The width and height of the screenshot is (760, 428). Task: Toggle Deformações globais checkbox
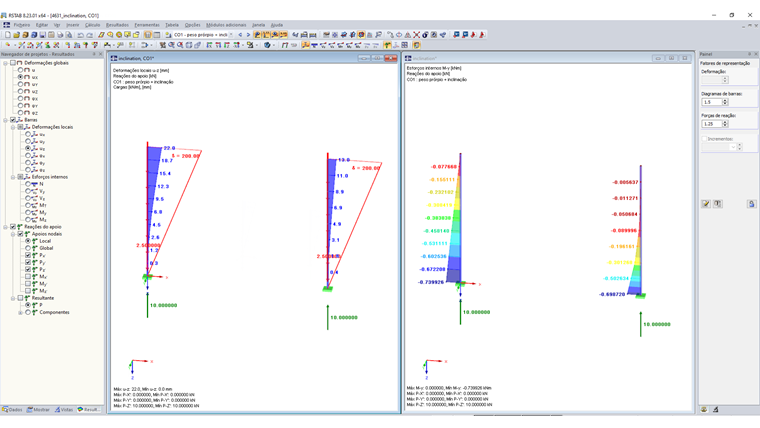tap(13, 63)
